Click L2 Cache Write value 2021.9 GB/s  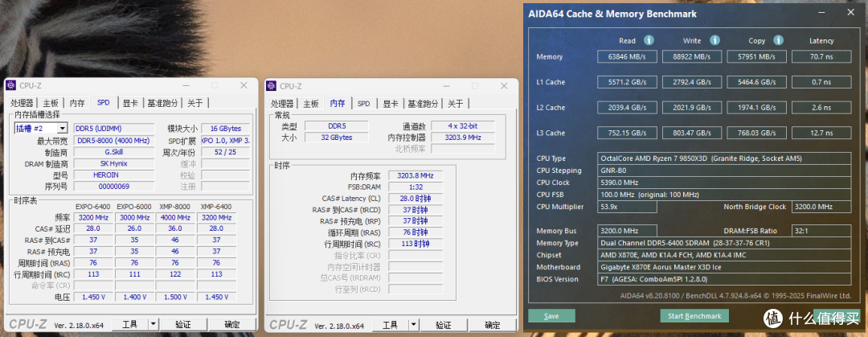tap(692, 108)
